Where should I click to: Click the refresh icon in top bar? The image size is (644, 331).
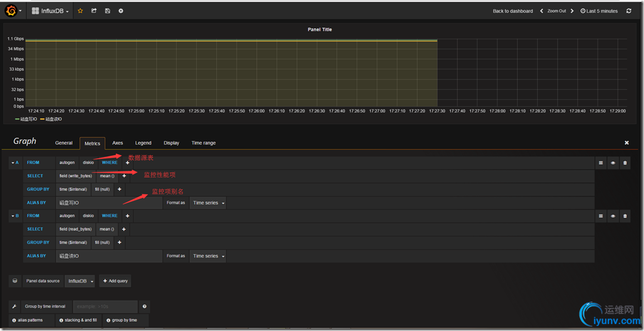(x=629, y=11)
